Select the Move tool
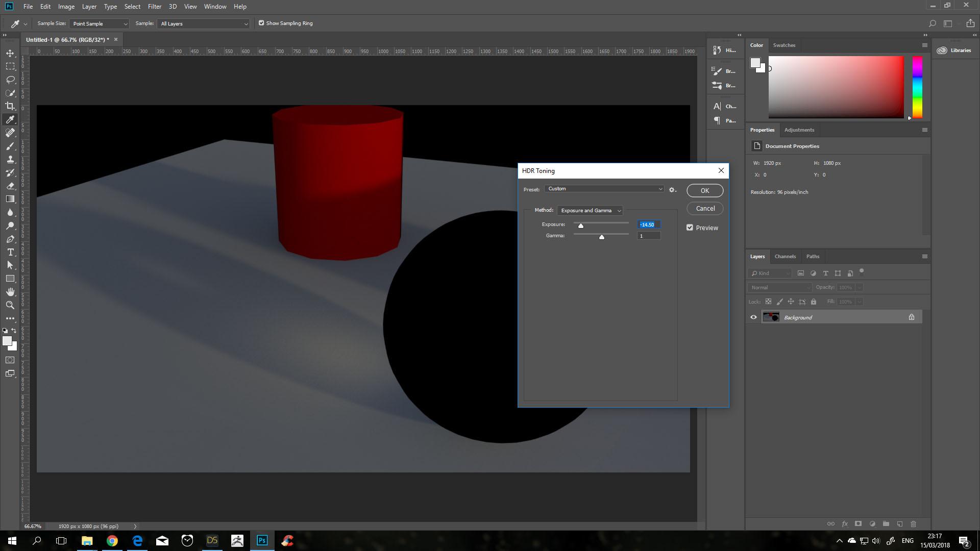Viewport: 980px width, 551px height. coord(10,53)
